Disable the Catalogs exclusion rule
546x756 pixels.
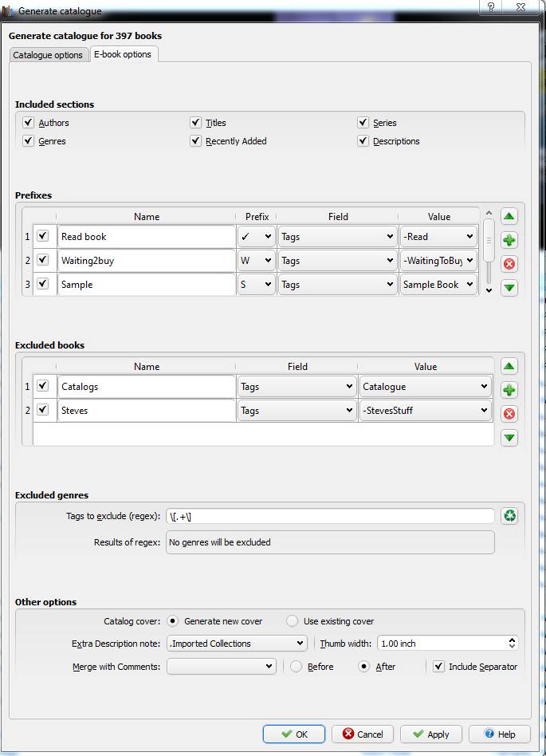pos(43,386)
